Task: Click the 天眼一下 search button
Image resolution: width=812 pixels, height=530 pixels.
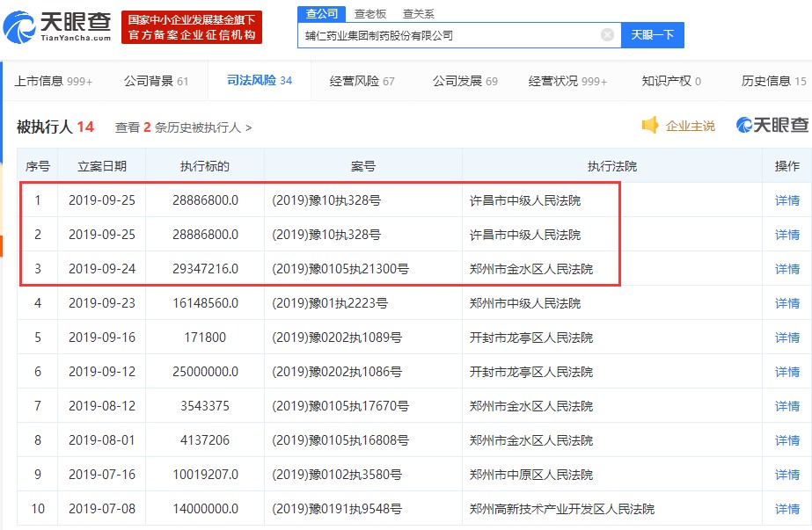Action: pos(653,35)
